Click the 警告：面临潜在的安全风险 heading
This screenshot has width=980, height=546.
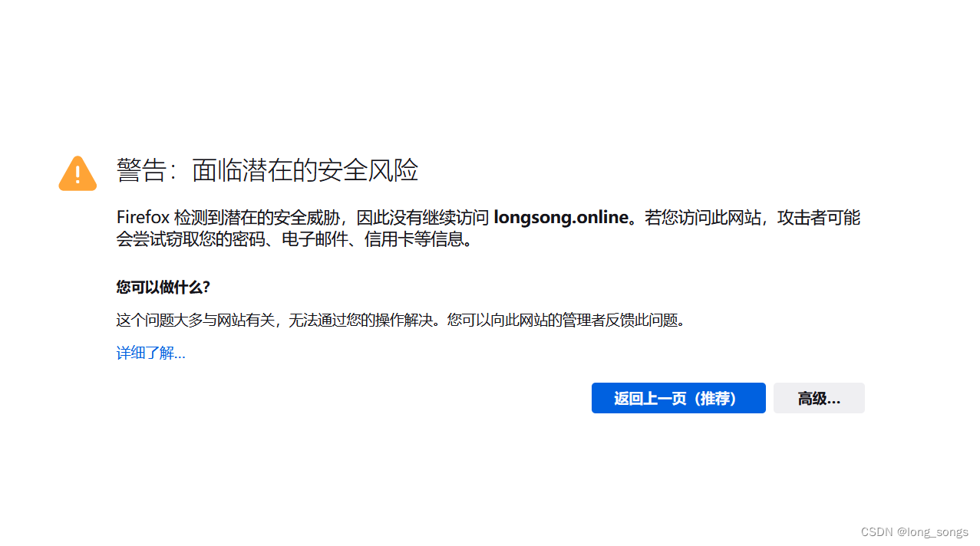[x=267, y=170]
